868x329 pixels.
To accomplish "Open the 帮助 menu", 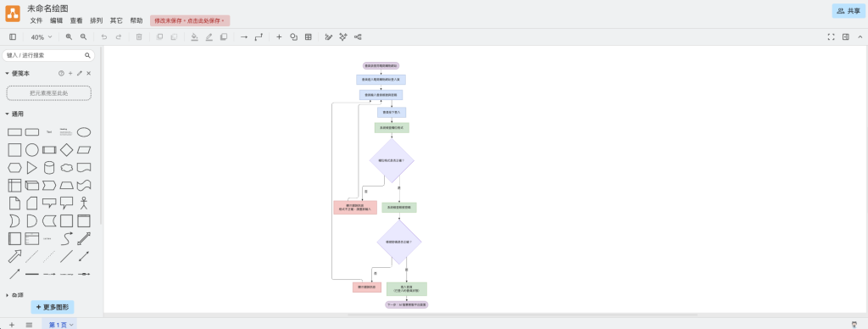I will click(x=136, y=20).
